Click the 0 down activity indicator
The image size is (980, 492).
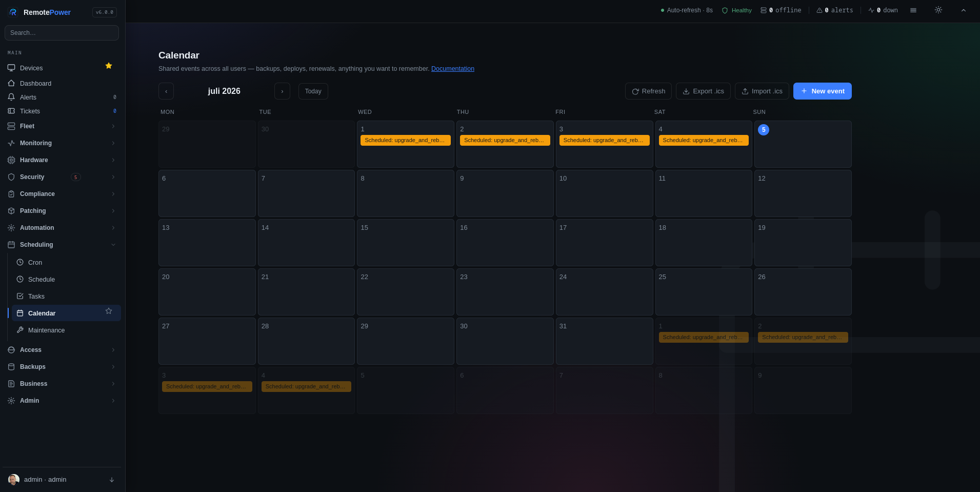(883, 10)
